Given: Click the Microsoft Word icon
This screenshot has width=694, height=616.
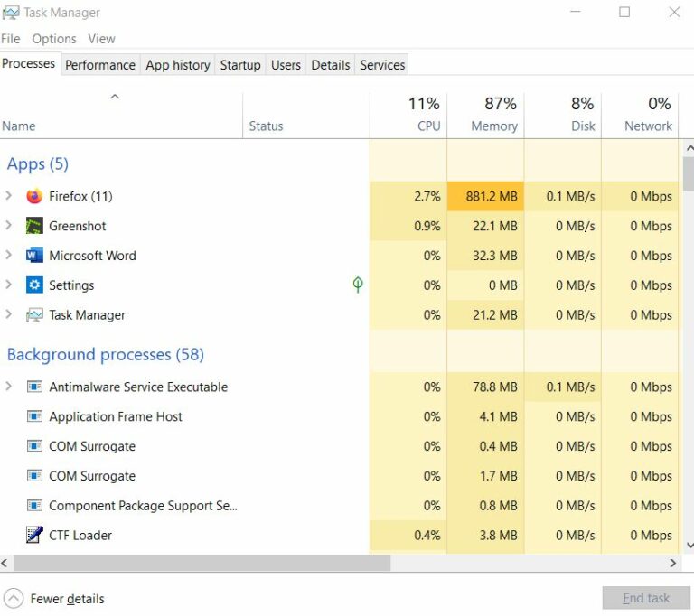Looking at the screenshot, I should (34, 256).
